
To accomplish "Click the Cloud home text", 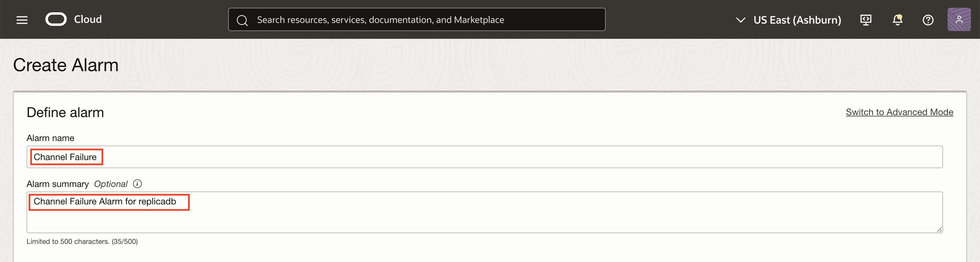I will [x=88, y=19].
